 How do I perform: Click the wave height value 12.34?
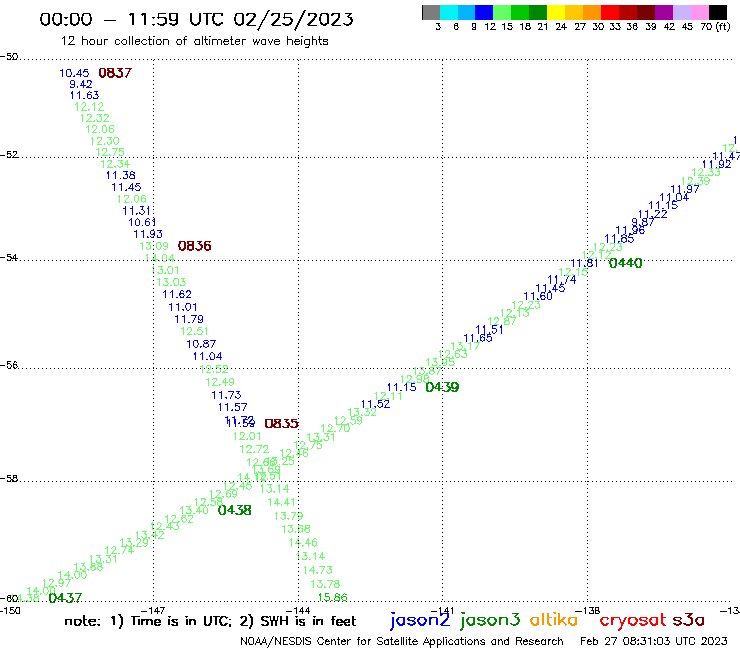coord(115,164)
